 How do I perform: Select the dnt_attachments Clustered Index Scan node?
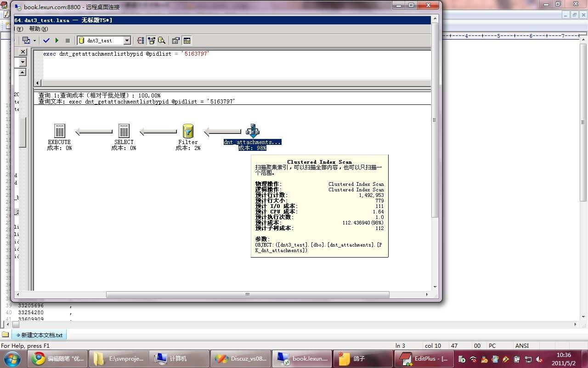point(252,131)
